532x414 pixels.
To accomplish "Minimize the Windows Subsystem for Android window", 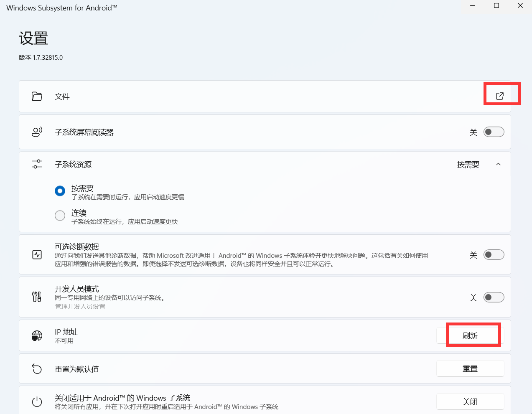I will pyautogui.click(x=473, y=6).
